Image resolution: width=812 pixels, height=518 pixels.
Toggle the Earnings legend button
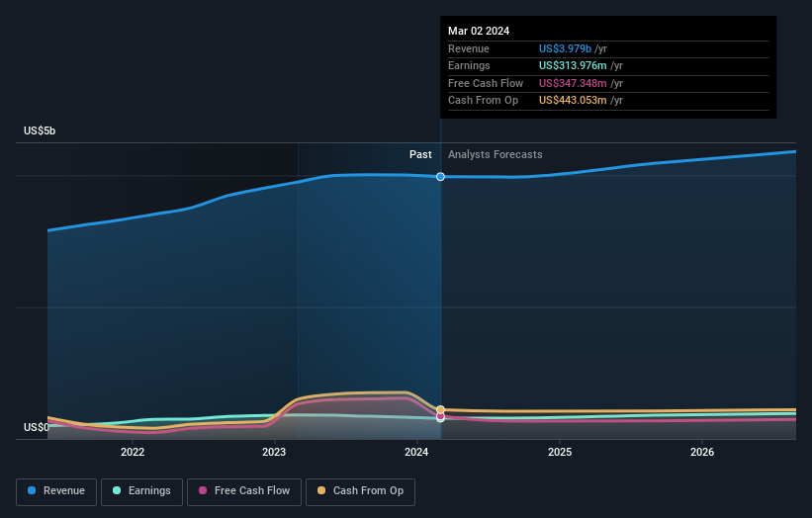pyautogui.click(x=141, y=491)
